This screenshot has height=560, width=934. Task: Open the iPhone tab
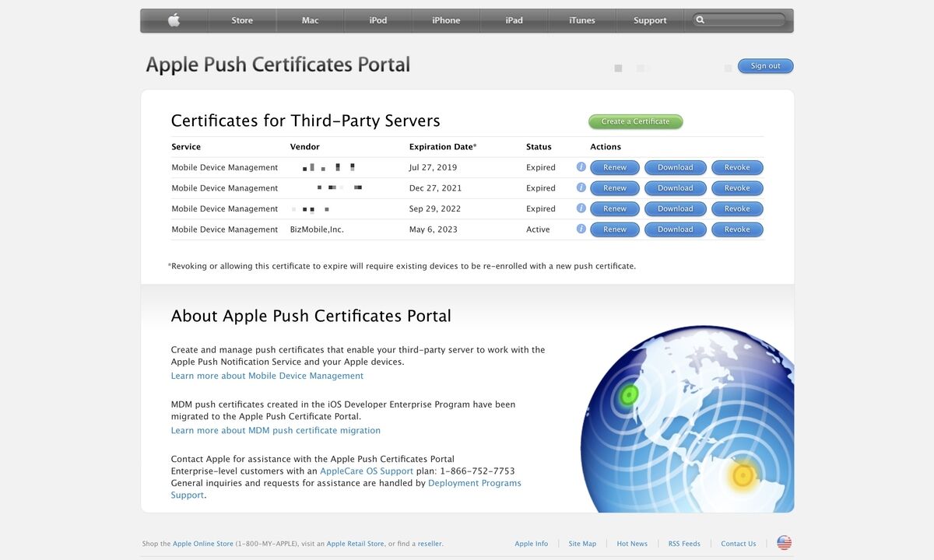click(x=446, y=20)
